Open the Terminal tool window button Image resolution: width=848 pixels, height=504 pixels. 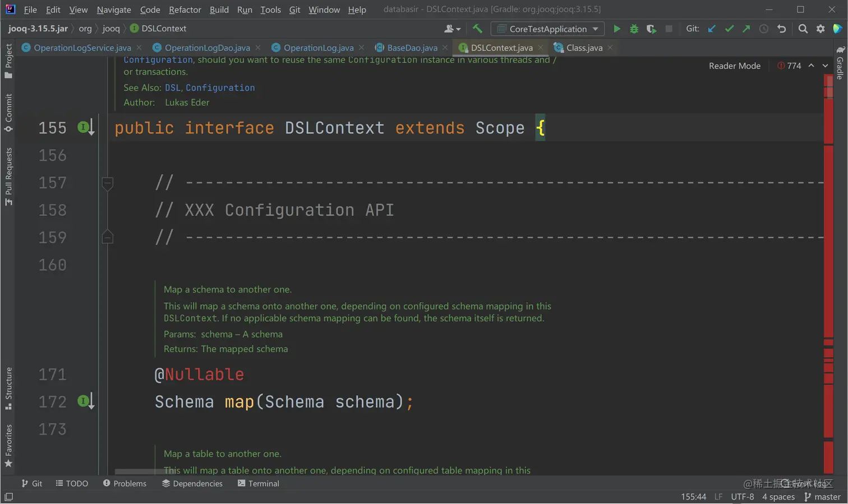point(258,483)
